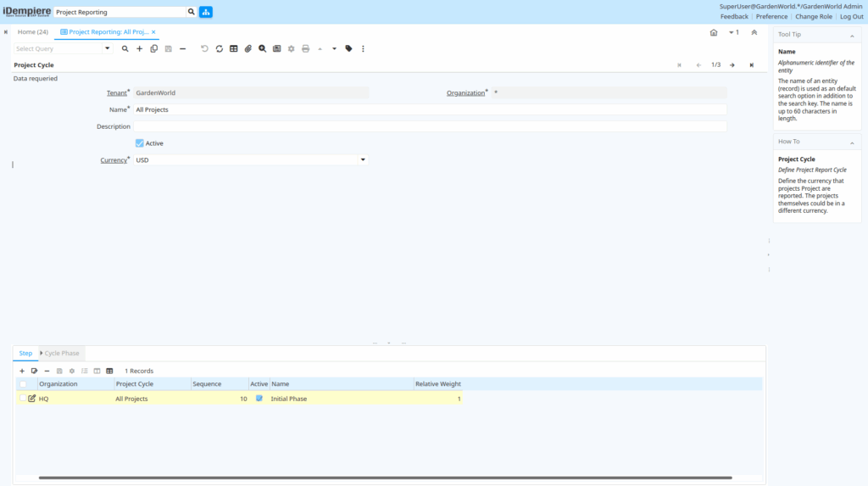Delete the record via the minus icon
Screen dimensions: 868x486
[183, 48]
